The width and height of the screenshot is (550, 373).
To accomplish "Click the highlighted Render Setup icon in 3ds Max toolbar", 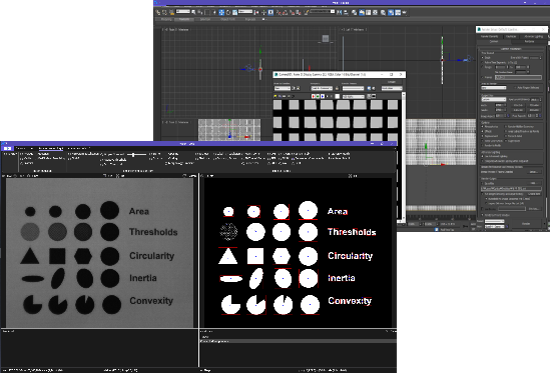I will pyautogui.click(x=391, y=12).
